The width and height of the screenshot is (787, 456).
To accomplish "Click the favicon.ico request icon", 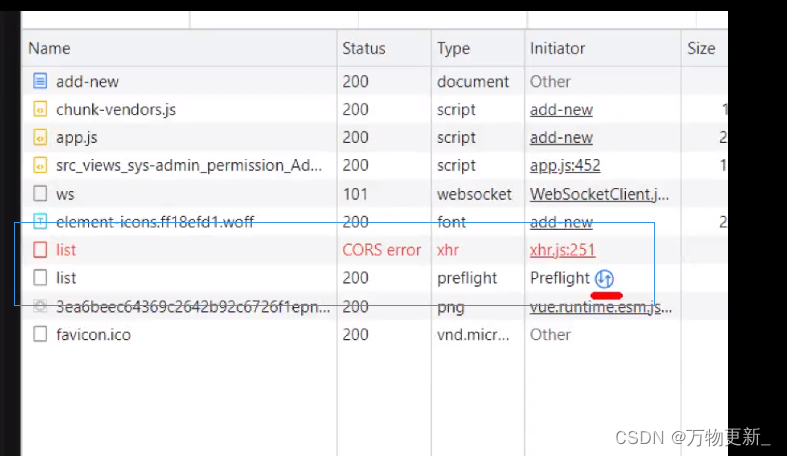I will 40,334.
